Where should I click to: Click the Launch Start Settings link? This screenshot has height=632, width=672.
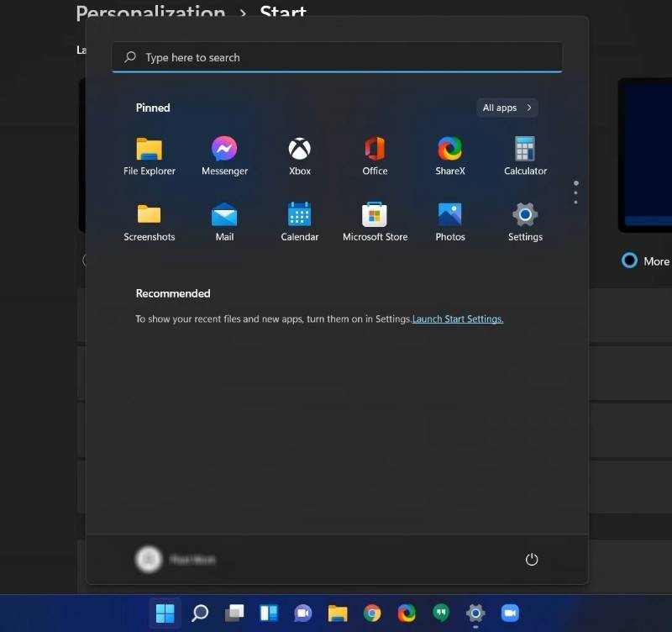click(x=458, y=319)
